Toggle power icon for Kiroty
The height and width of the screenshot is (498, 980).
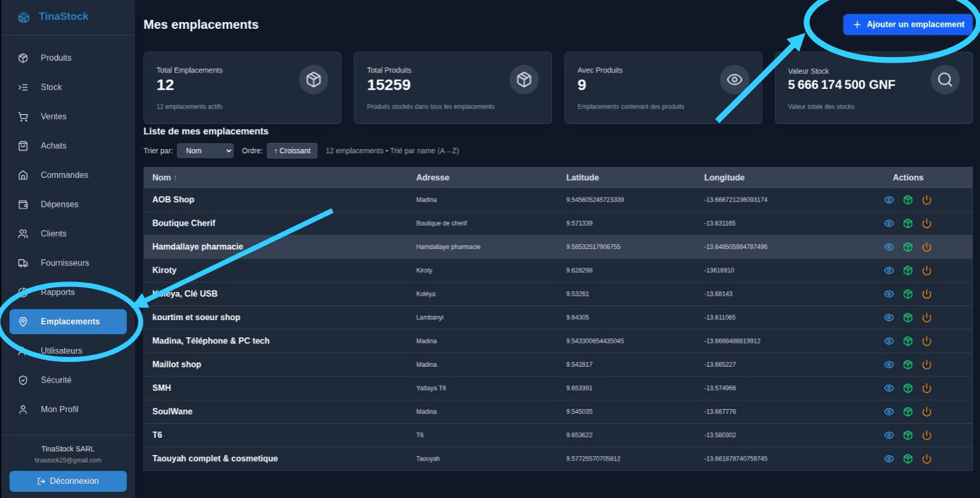click(x=927, y=270)
